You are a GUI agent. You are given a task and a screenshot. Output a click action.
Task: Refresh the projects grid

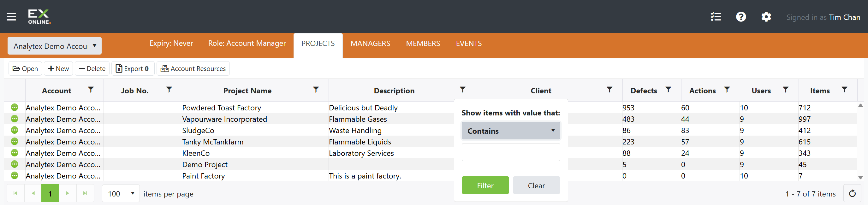pos(852,194)
